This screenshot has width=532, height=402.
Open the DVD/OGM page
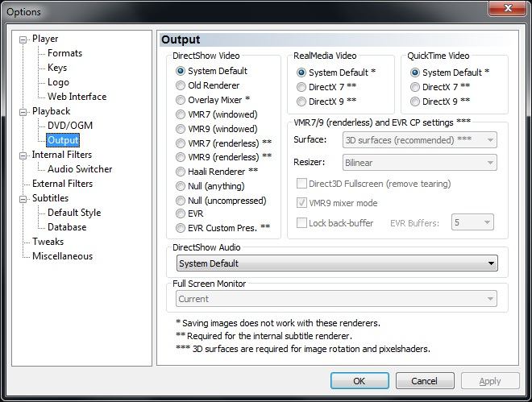pyautogui.click(x=70, y=126)
